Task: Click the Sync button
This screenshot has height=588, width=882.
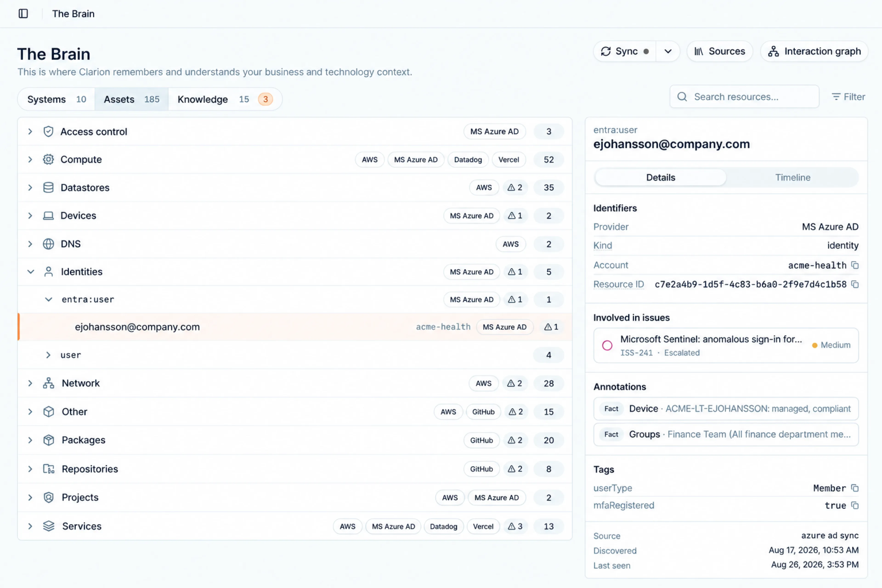Action: click(x=625, y=51)
